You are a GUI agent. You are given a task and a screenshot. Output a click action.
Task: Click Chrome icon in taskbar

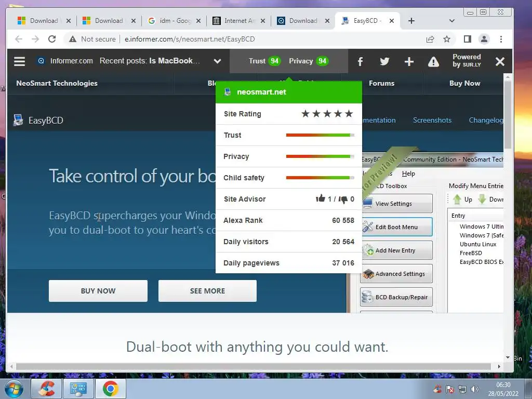111,389
